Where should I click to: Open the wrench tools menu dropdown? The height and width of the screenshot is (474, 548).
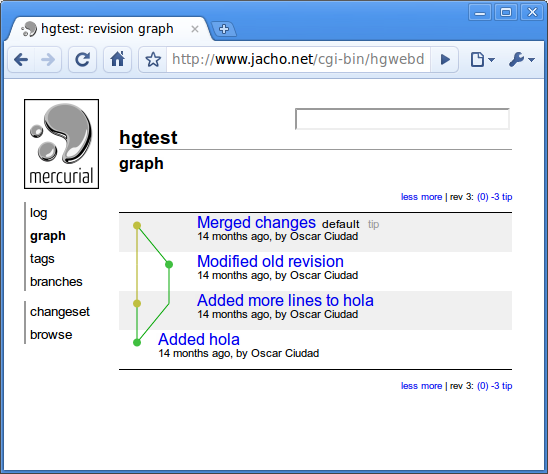pyautogui.click(x=522, y=60)
